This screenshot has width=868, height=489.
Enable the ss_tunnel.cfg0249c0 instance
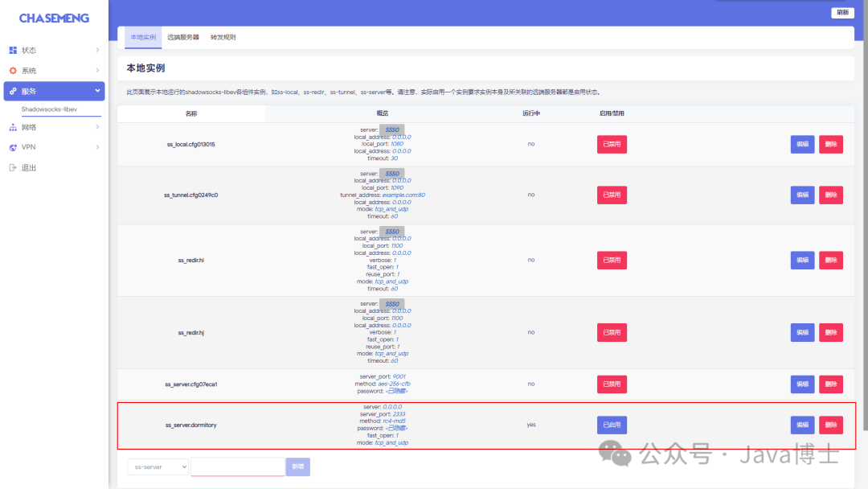point(612,195)
